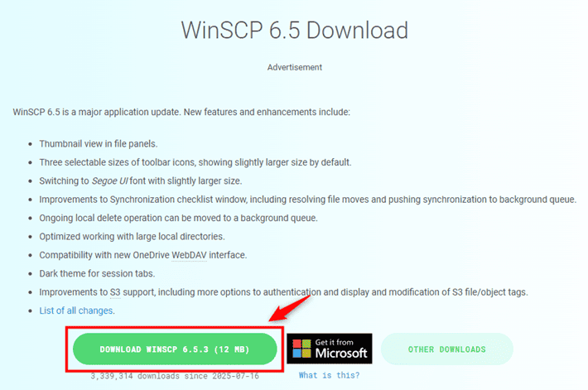The image size is (588, 390).
Task: Click the "What is this?" link
Action: coord(330,375)
